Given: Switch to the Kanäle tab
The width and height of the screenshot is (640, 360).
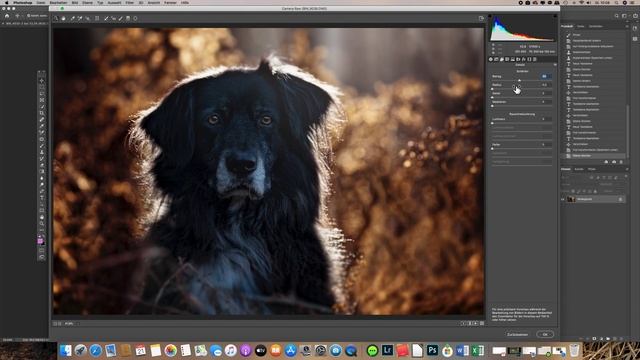Looking at the screenshot, I should pos(579,169).
